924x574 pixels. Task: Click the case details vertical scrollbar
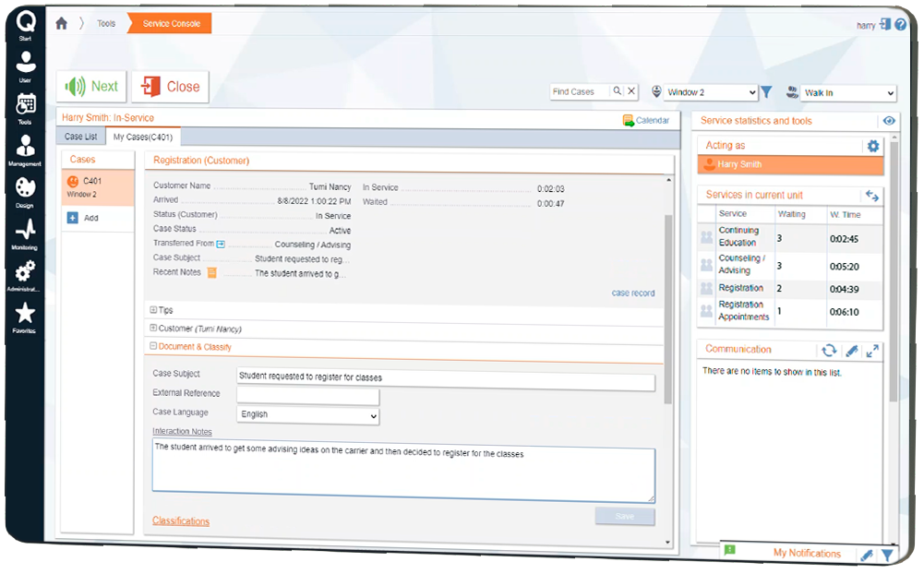[x=668, y=305]
